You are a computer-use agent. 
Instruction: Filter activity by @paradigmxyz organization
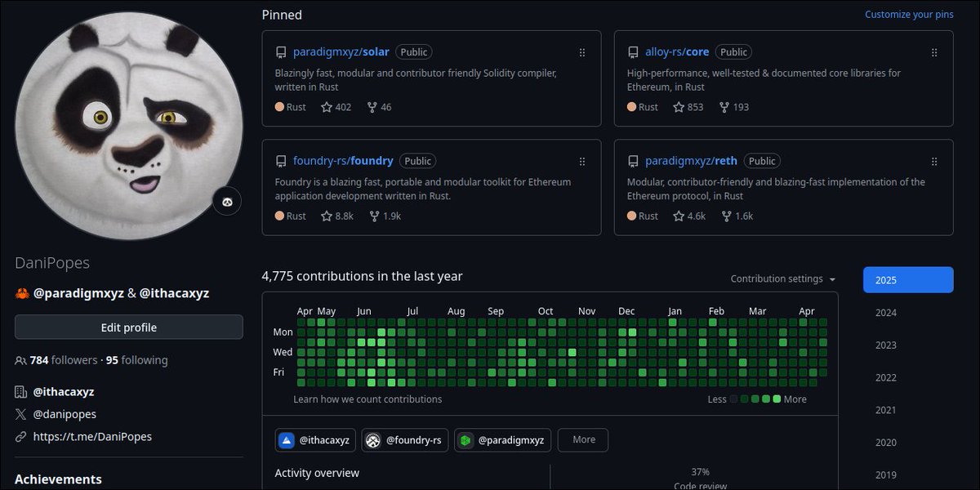point(503,440)
